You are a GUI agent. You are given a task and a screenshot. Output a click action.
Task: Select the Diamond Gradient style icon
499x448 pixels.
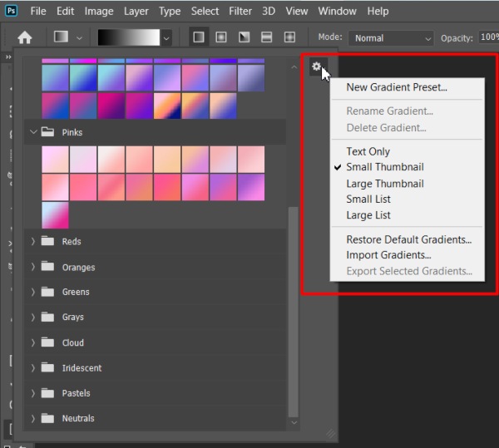289,38
